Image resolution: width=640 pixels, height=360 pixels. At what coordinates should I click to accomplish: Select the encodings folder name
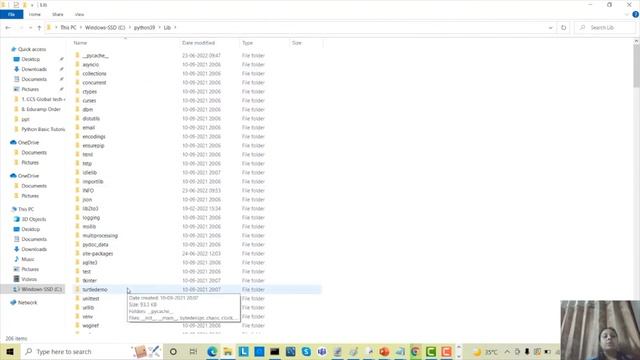coord(94,136)
